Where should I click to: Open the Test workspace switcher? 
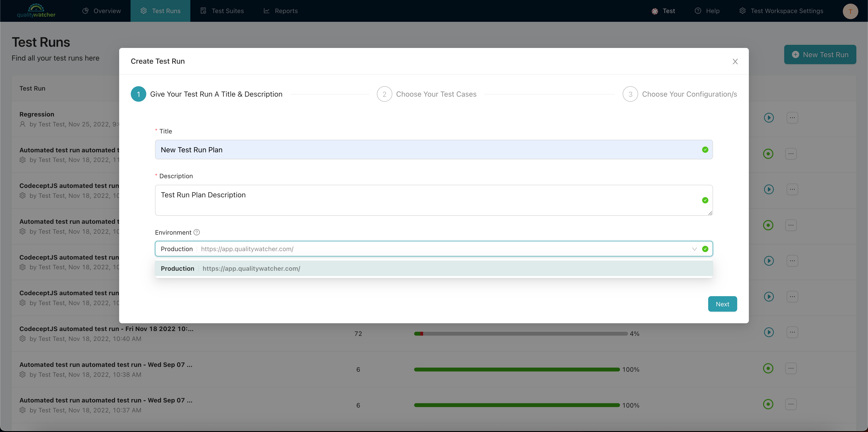663,11
